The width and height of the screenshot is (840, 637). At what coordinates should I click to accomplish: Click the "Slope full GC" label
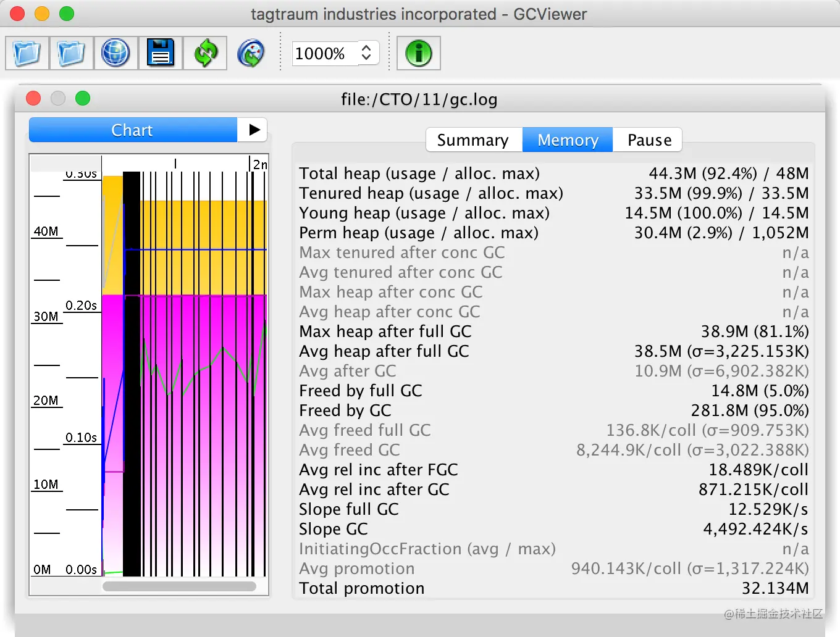click(349, 509)
